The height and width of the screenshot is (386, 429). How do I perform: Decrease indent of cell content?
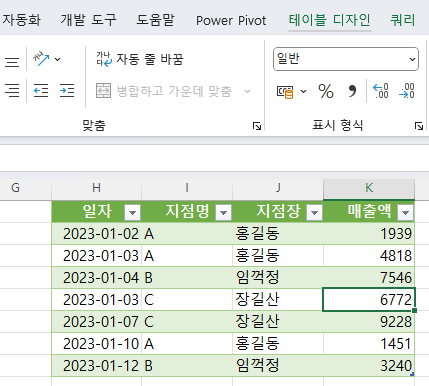pos(41,91)
